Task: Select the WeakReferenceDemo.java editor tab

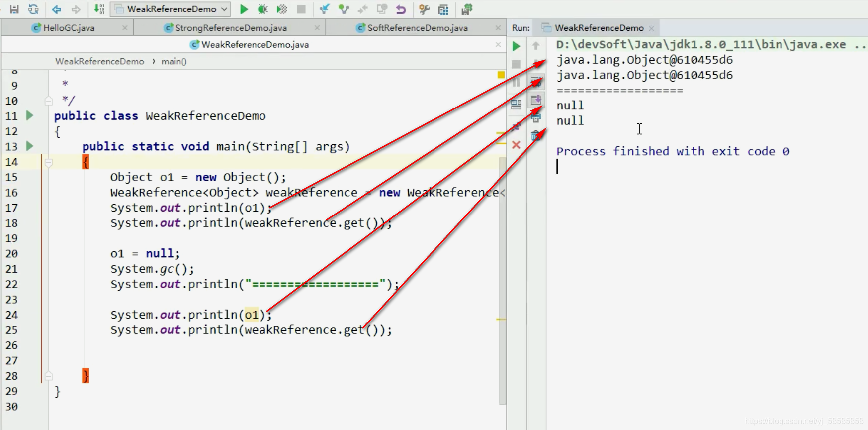Action: tap(250, 45)
